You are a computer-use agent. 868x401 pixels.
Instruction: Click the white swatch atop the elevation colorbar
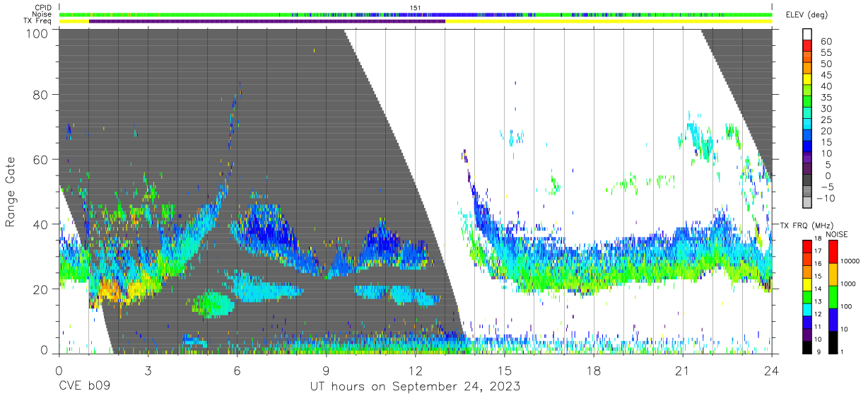(x=807, y=34)
